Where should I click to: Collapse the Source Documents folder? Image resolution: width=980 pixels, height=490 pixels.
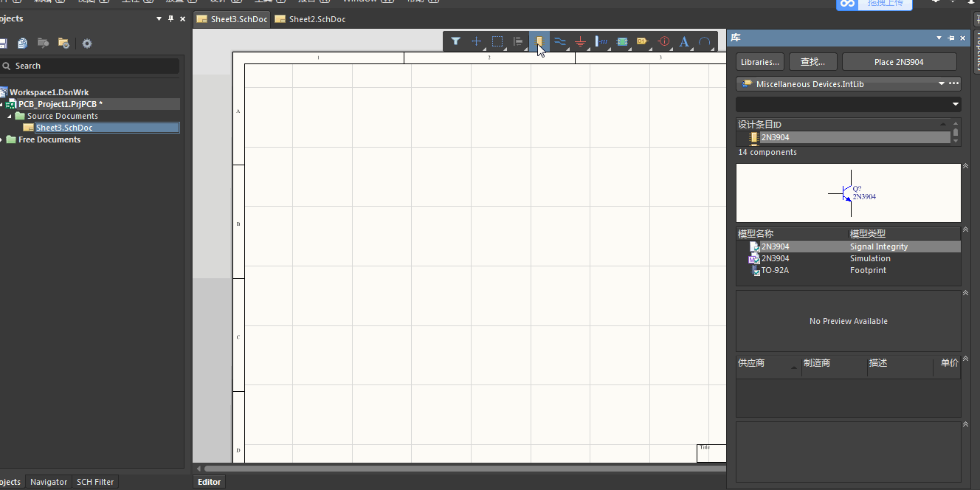[10, 117]
